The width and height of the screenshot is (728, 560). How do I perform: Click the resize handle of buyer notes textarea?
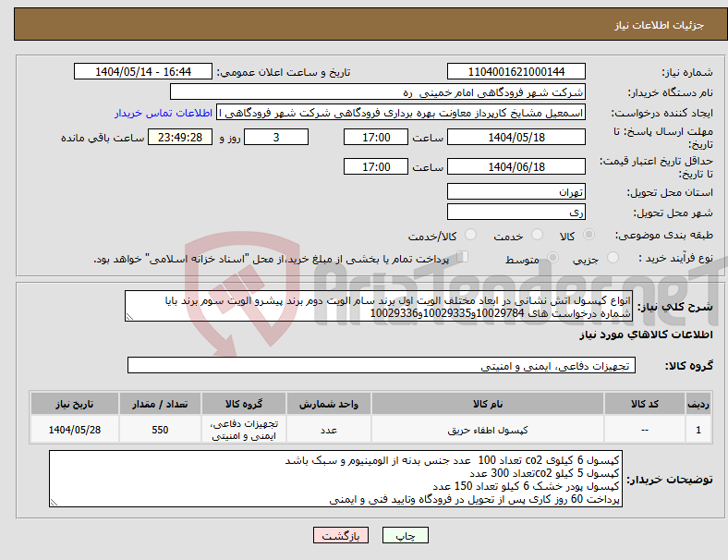[x=54, y=503]
